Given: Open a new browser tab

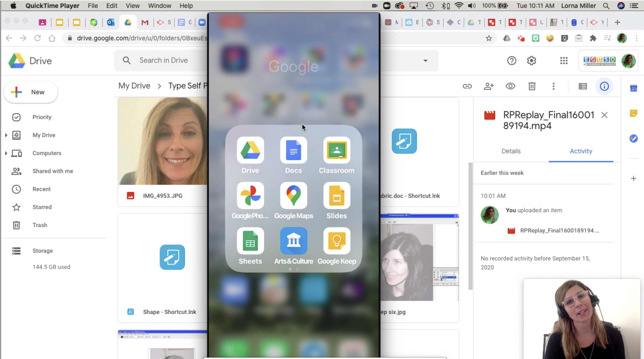Looking at the screenshot, I should (617, 23).
